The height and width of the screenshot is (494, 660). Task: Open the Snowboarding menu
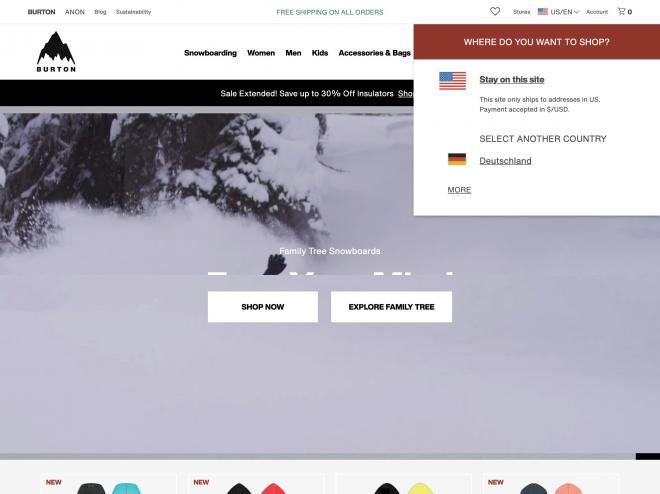[210, 53]
